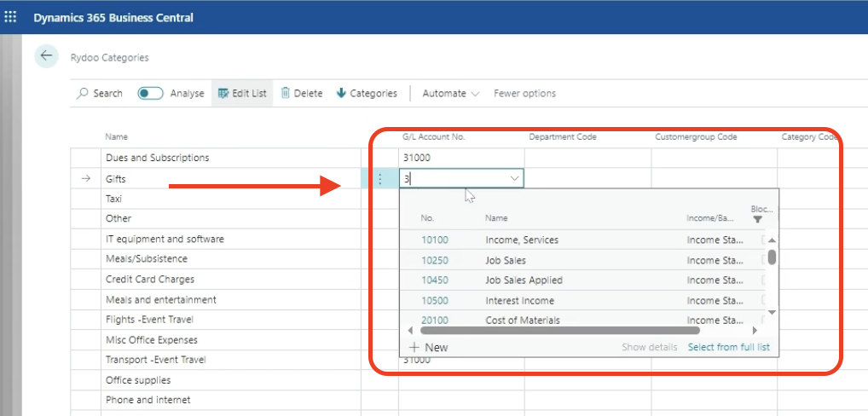The height and width of the screenshot is (416, 868).
Task: Click Cost of Materials name in lookup
Action: (x=523, y=321)
